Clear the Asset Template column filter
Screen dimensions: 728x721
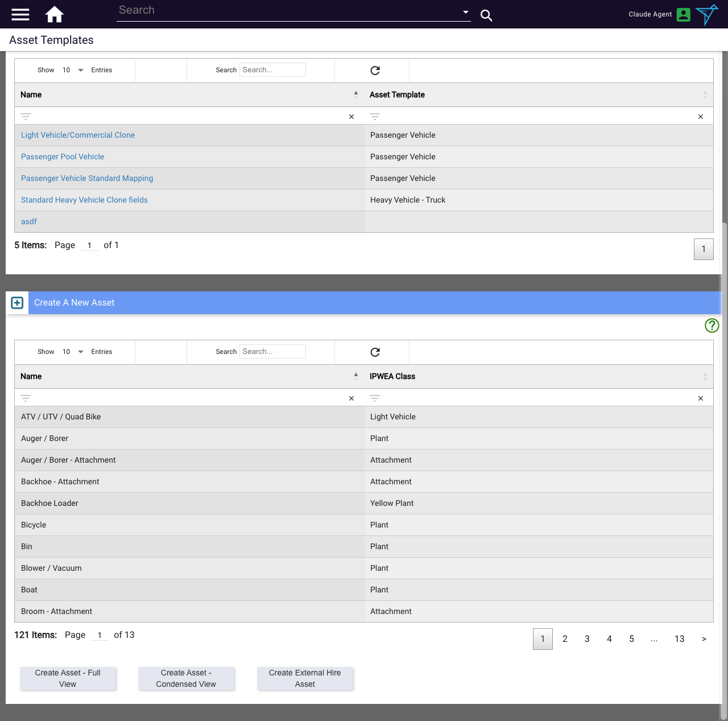[x=701, y=117]
